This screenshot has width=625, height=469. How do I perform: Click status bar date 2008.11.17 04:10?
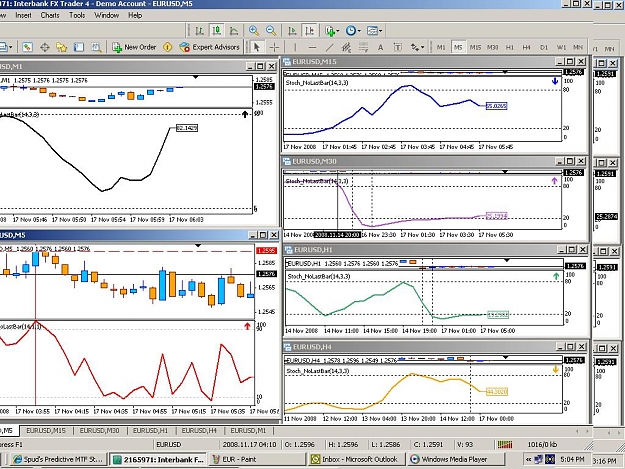250,444
